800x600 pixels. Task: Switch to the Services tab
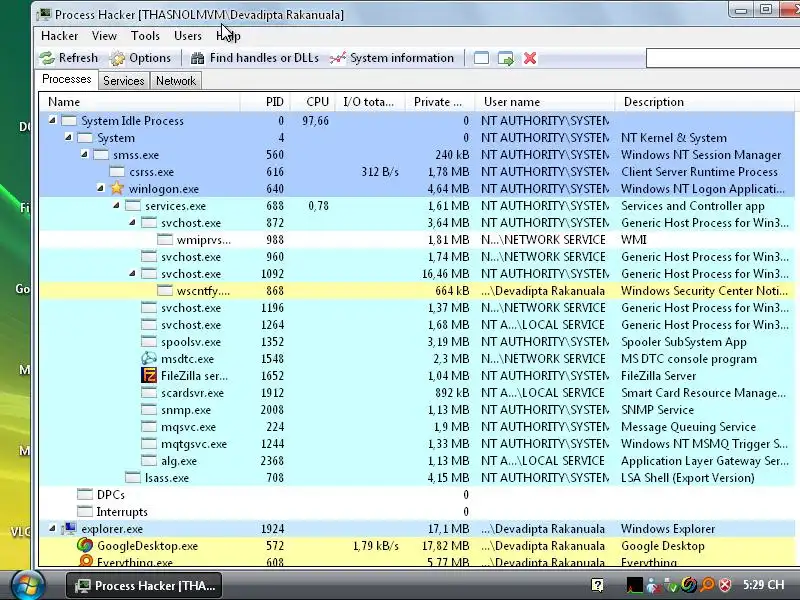click(x=123, y=81)
